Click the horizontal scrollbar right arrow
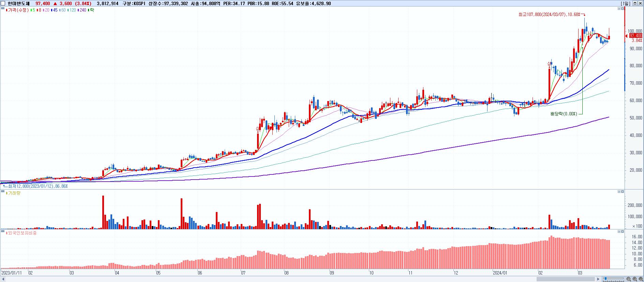The width and height of the screenshot is (644, 282). 599,279
